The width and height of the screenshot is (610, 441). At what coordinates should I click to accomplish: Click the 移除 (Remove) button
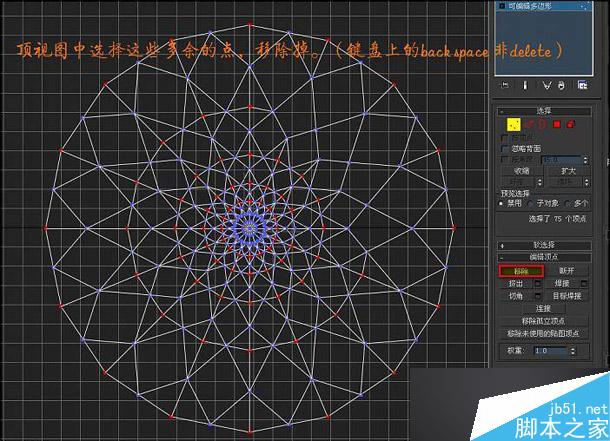521,271
